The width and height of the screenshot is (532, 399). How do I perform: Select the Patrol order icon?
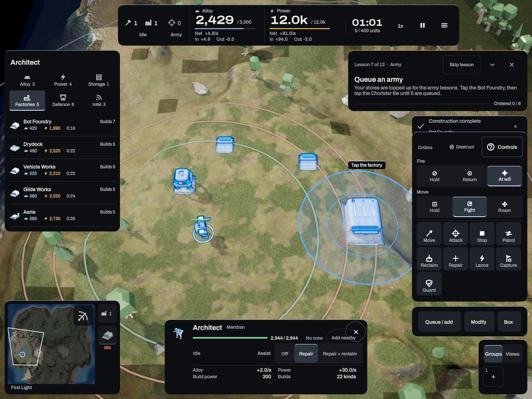pyautogui.click(x=508, y=234)
